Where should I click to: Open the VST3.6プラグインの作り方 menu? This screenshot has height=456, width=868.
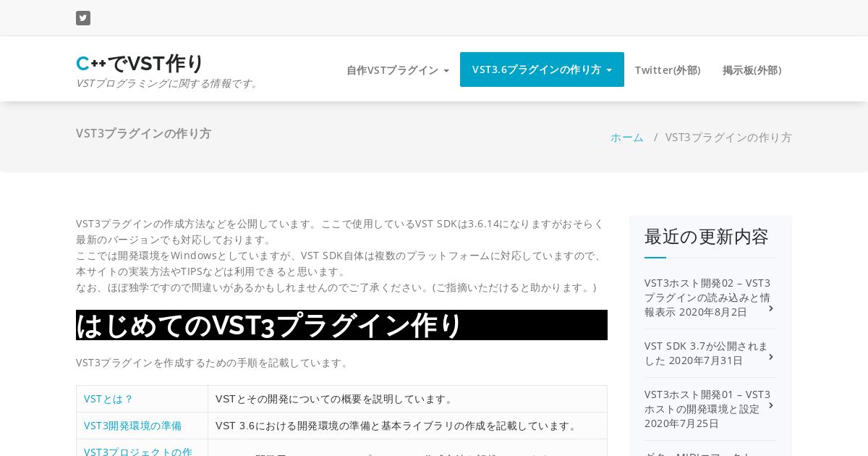tap(542, 69)
